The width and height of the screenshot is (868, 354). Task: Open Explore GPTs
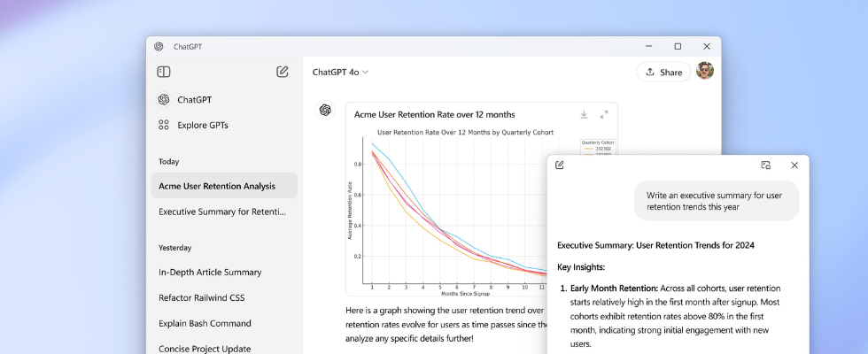point(202,125)
